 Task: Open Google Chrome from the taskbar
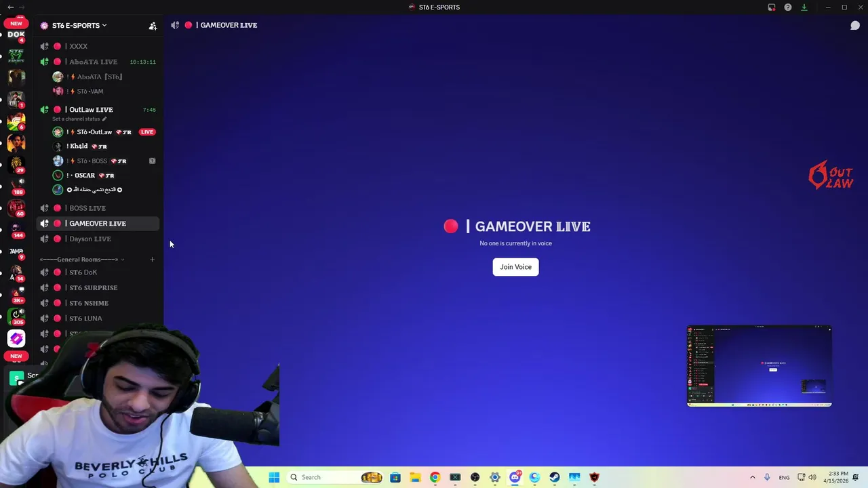pyautogui.click(x=435, y=477)
